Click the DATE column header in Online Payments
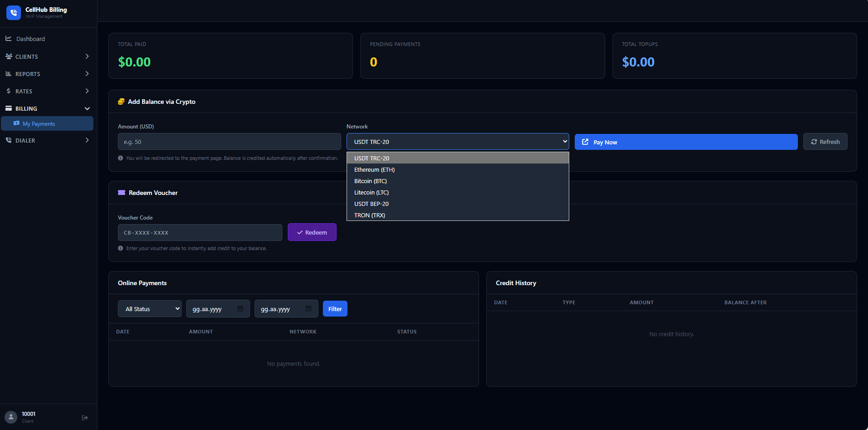The width and height of the screenshot is (868, 430). (x=123, y=332)
